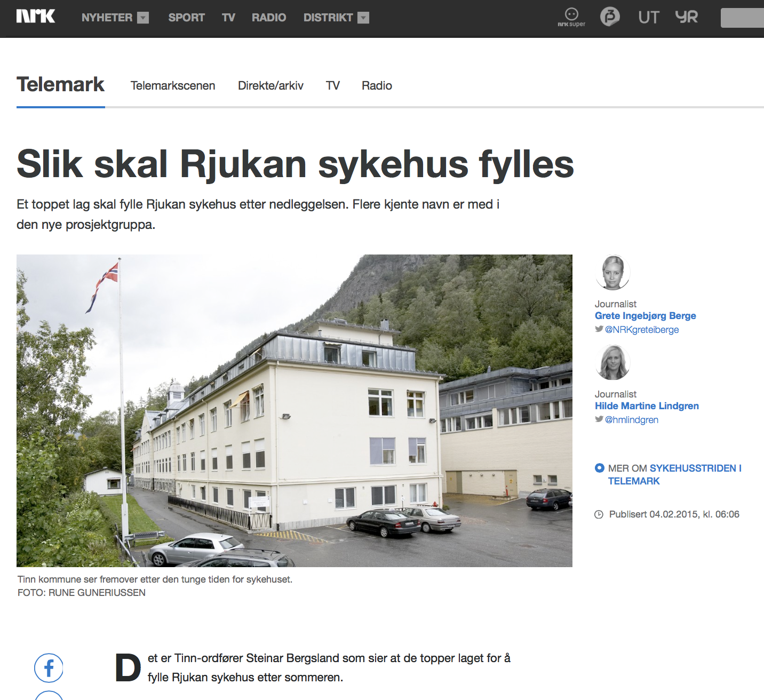Click Grete Ingebjørg Berge's portrait photo
764x700 pixels.
tap(612, 273)
